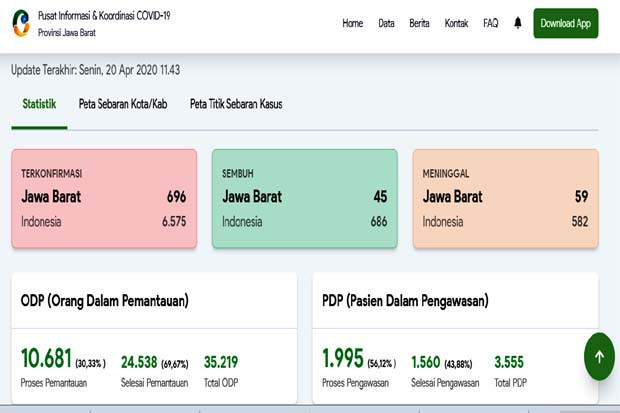Viewport: 620px width, 413px height.
Task: Click the Meninggal orange card
Action: 506,199
